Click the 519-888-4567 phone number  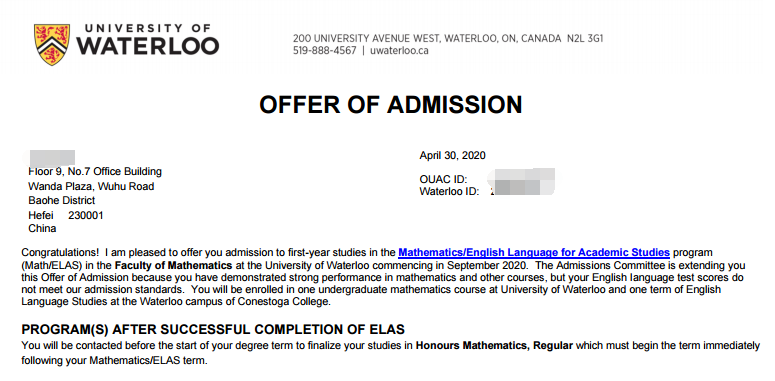click(x=324, y=50)
